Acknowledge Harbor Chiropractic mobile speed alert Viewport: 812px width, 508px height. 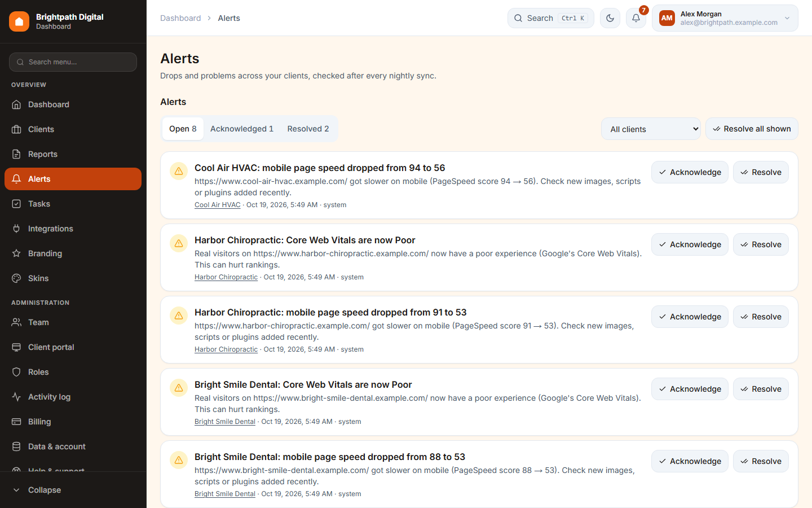pyautogui.click(x=690, y=317)
